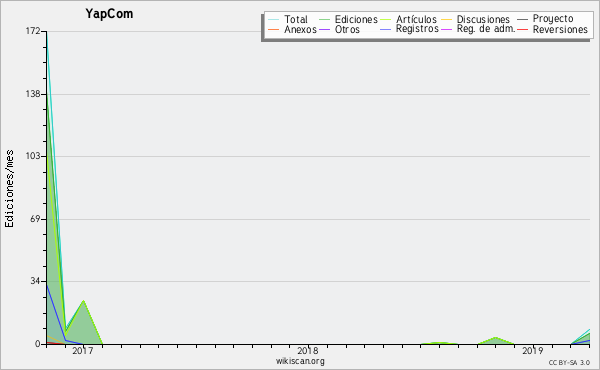Click the Ediciones/mes axis title

click(9, 188)
